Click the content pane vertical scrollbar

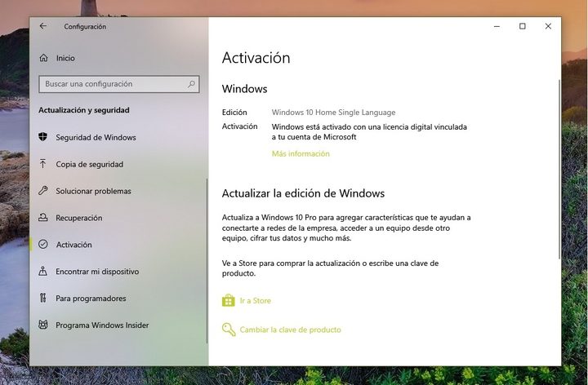pyautogui.click(x=559, y=169)
